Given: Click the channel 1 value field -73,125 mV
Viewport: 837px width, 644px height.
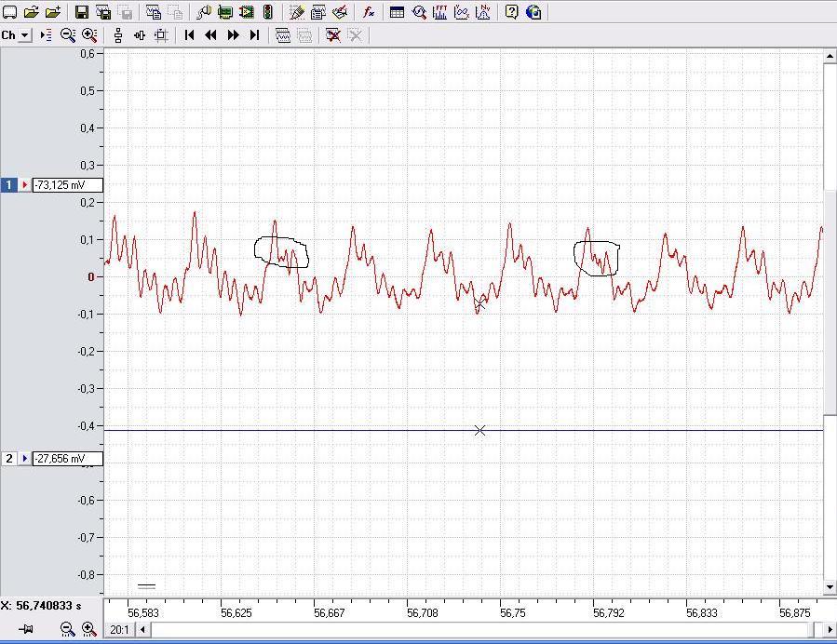Looking at the screenshot, I should (x=67, y=185).
